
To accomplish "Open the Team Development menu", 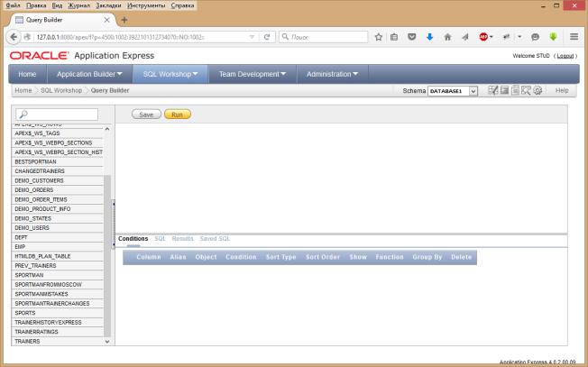I will 253,74.
